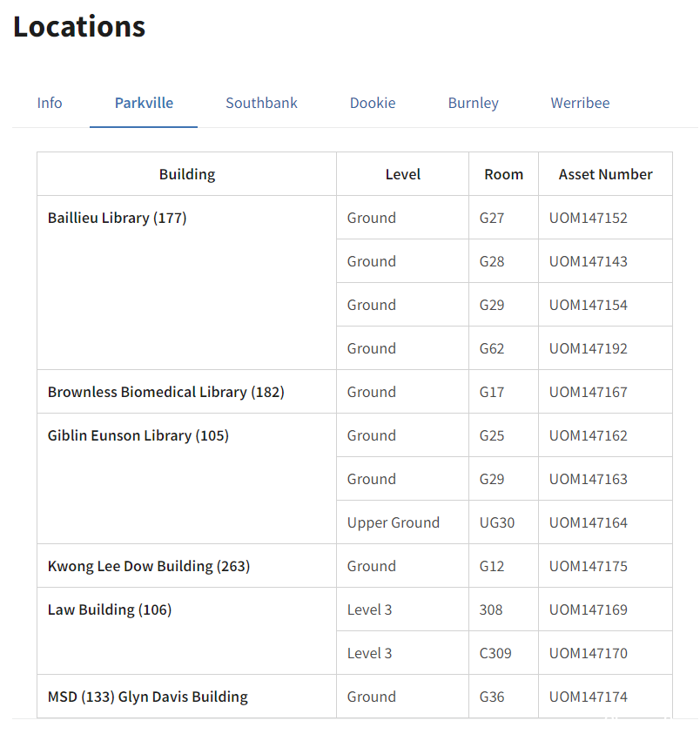Screen dimensions: 700x734
Task: Click the Level column header
Action: pos(403,174)
